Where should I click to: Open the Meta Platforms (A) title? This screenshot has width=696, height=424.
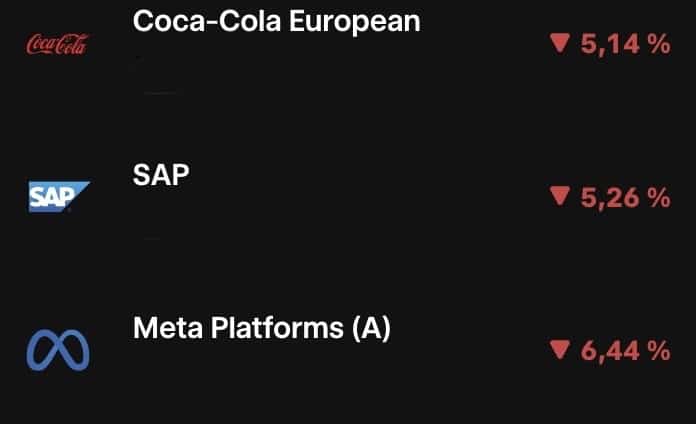[x=262, y=328]
